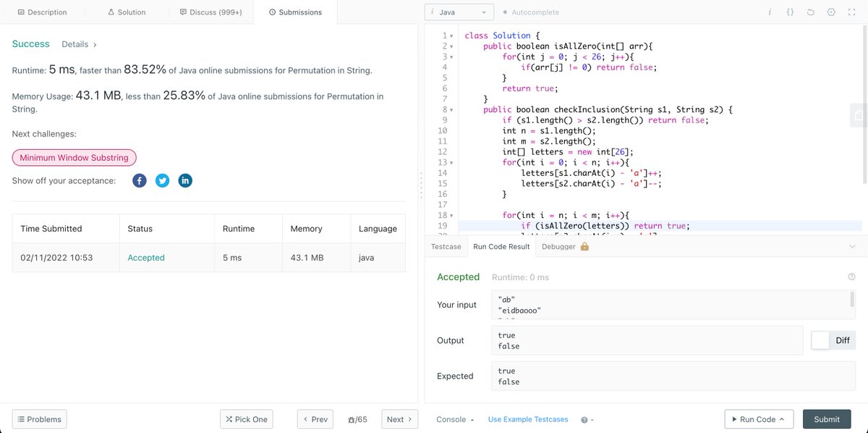Screen dimensions: 868x433
Task: Click the Accepted label in Run Code Result
Action: [x=458, y=277]
